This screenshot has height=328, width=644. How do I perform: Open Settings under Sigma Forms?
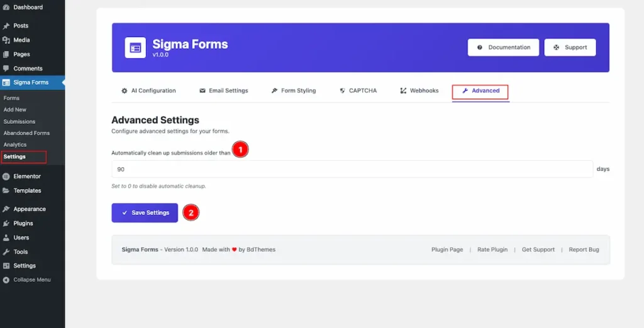tap(14, 157)
